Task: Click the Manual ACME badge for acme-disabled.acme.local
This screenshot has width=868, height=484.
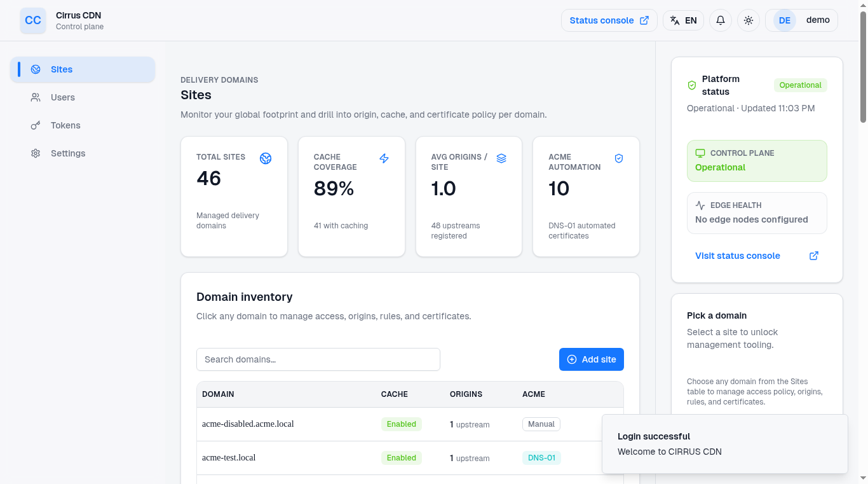Action: [541, 424]
